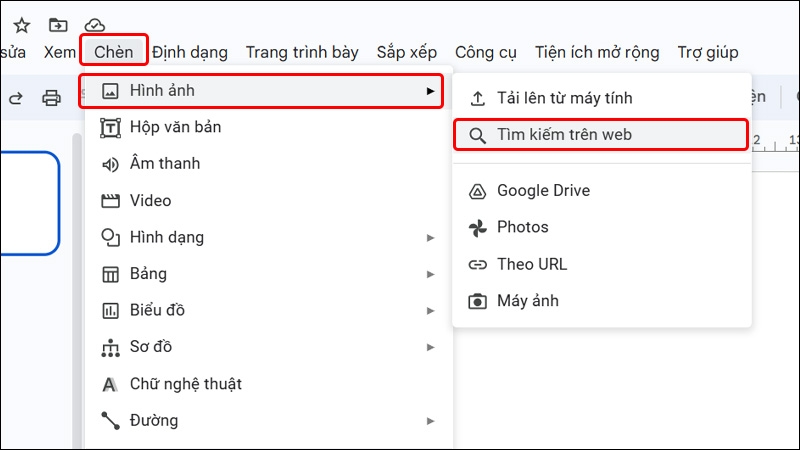The width and height of the screenshot is (800, 450).
Task: Click the line icon beside Đường
Action: pyautogui.click(x=110, y=421)
